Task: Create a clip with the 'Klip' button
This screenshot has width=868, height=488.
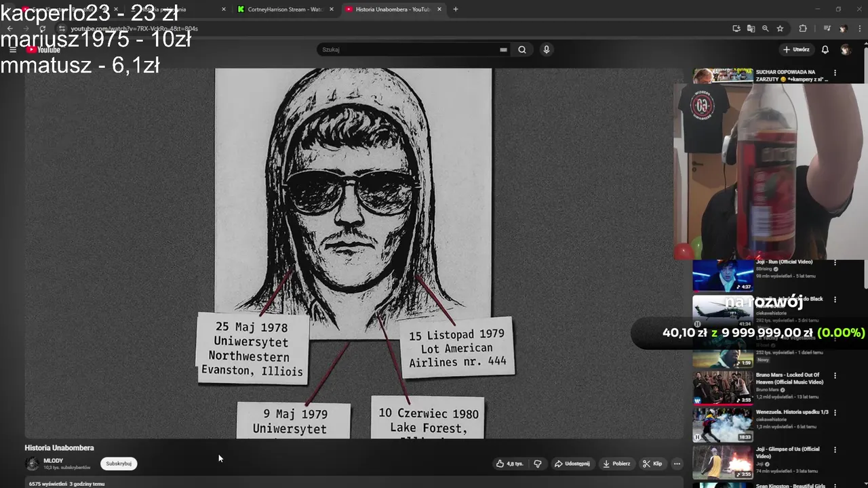Action: click(652, 464)
